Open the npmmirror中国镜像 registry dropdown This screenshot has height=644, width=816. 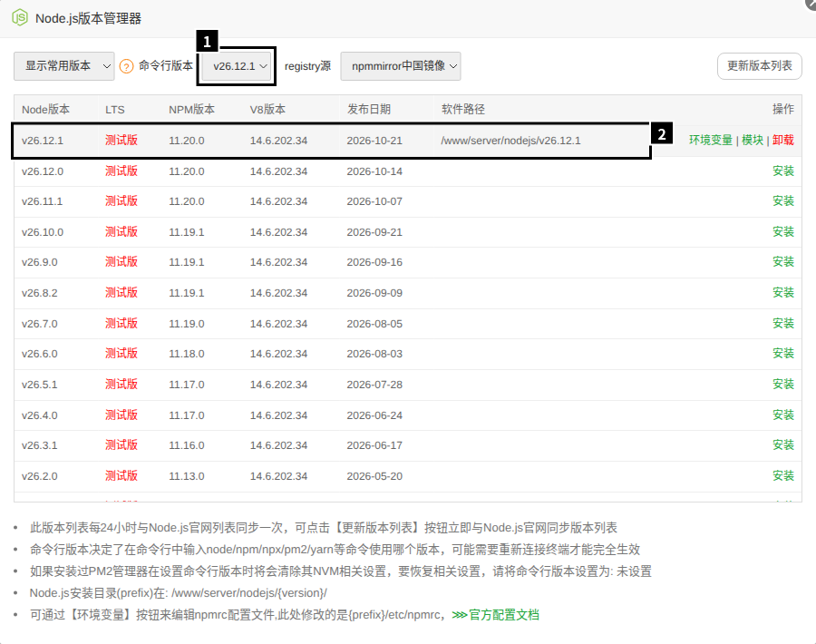pos(401,66)
